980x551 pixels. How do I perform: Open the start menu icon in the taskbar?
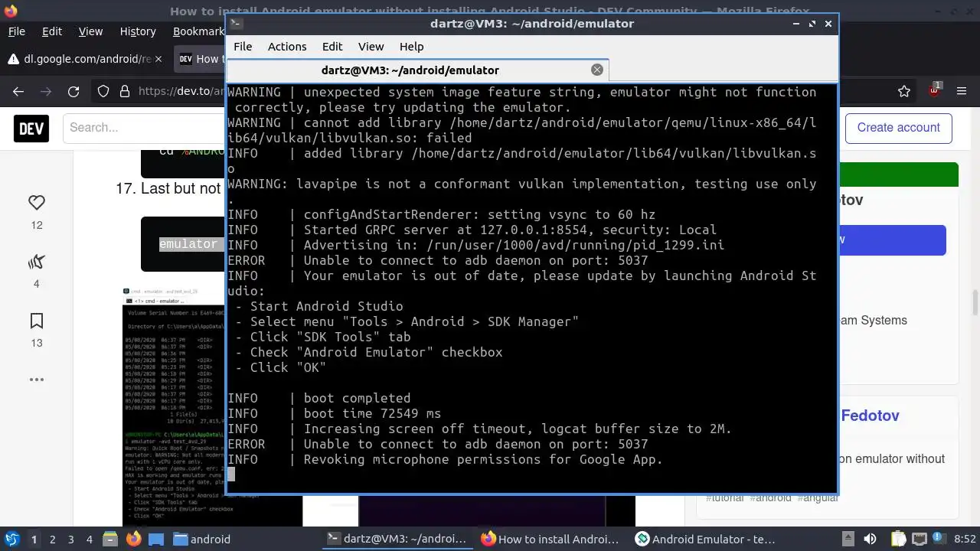(12, 539)
